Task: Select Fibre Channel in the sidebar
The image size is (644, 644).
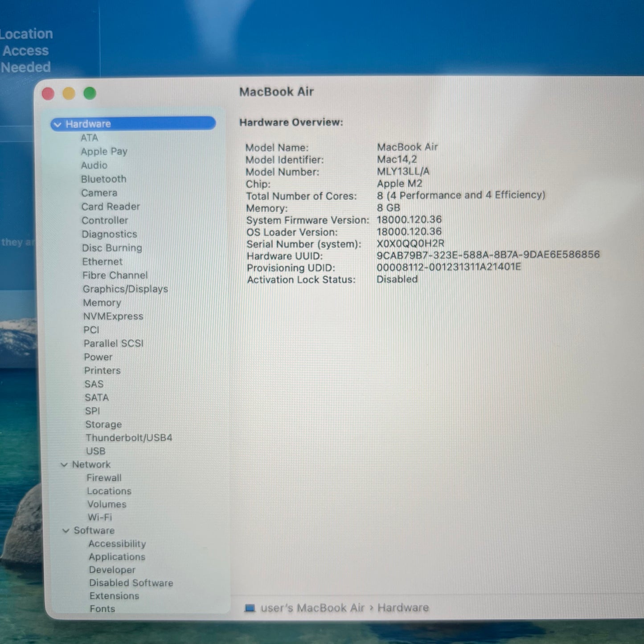Action: pos(115,275)
